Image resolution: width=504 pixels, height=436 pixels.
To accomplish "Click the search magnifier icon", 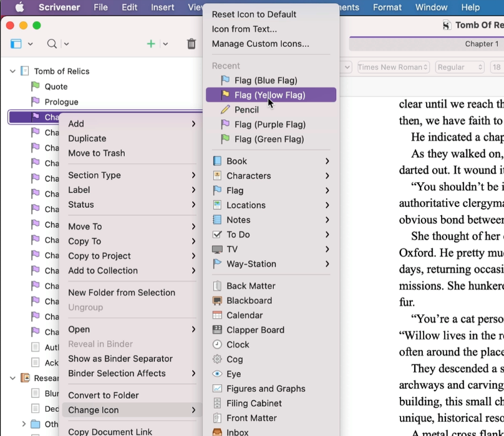I will point(52,44).
